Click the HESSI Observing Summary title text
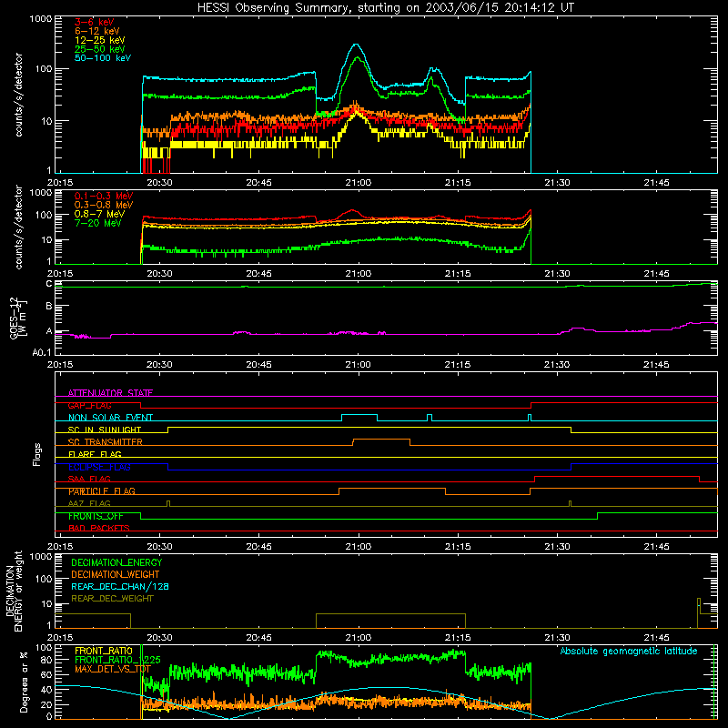Image resolution: width=728 pixels, height=728 pixels. (385, 7)
